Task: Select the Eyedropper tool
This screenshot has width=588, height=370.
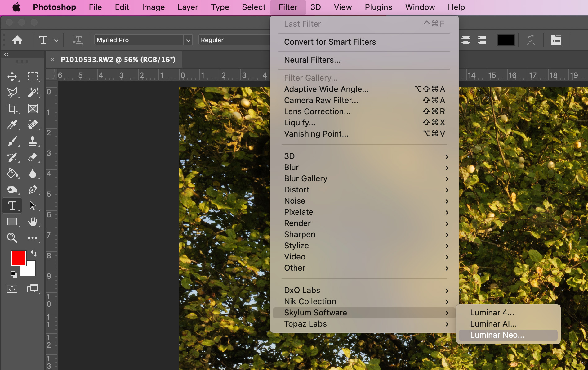Action: (x=12, y=125)
